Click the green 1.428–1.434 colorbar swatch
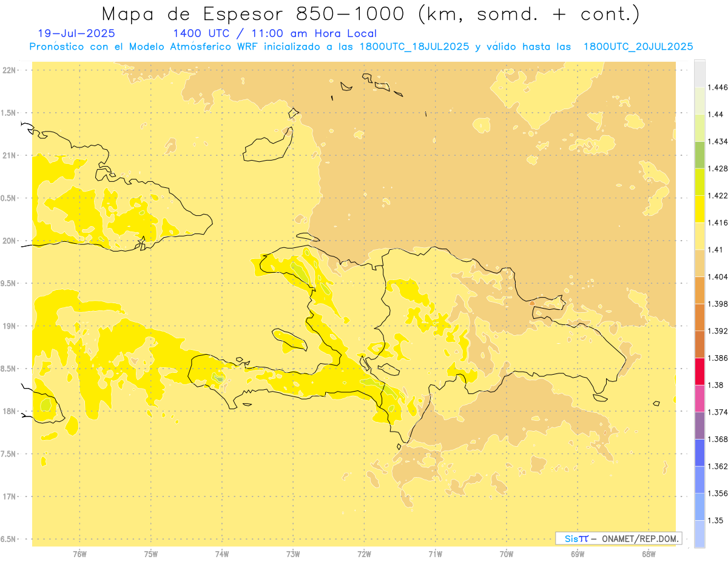Viewport: 728px width, 562px height. 699,155
